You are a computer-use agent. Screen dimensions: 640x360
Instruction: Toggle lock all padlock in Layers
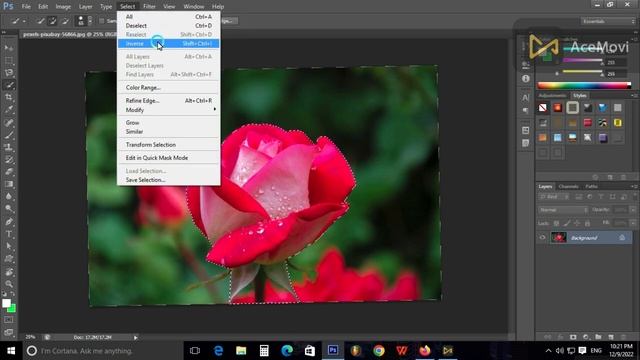(587, 223)
